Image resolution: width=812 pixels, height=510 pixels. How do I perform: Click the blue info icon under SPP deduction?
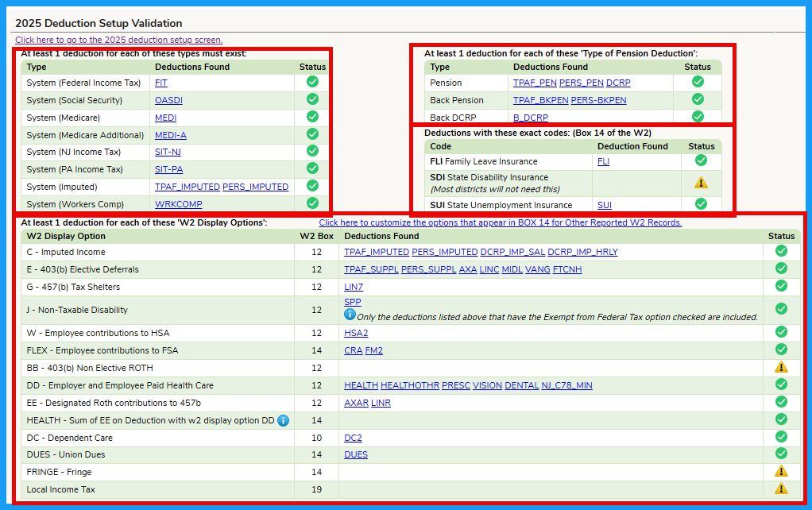350,315
